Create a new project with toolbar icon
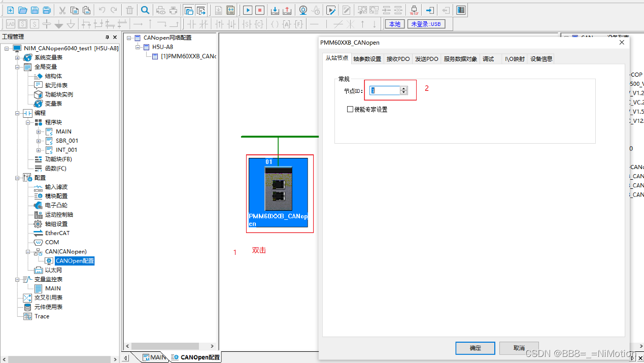The image size is (644, 363). (10, 10)
